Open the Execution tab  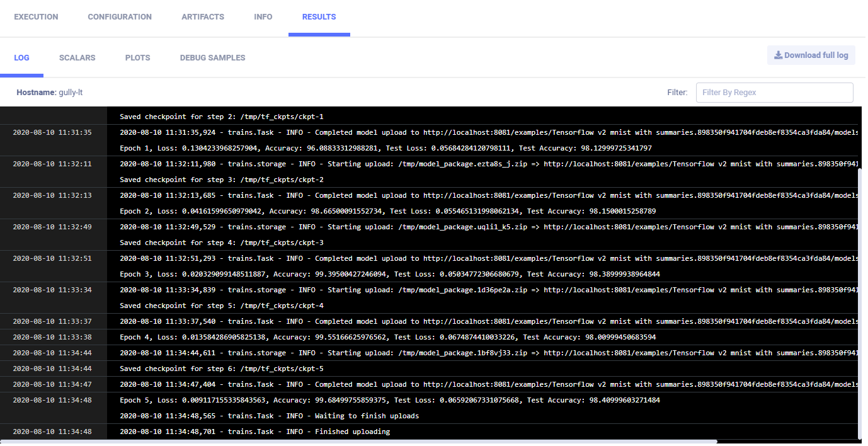[36, 17]
